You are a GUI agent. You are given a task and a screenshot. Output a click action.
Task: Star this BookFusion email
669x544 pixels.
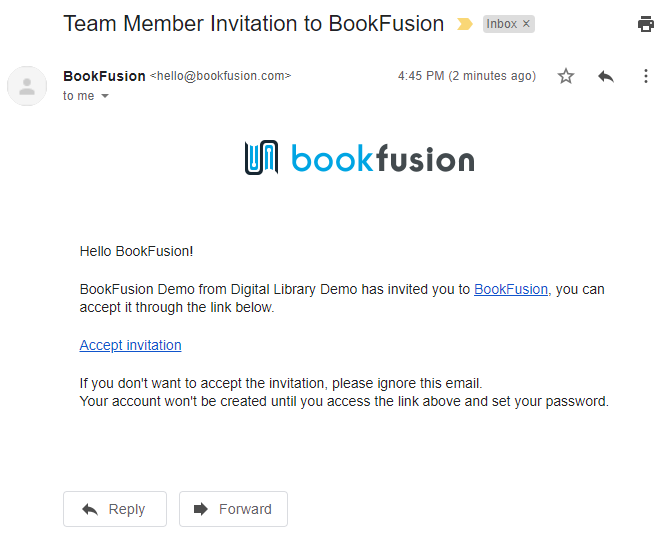pos(566,76)
